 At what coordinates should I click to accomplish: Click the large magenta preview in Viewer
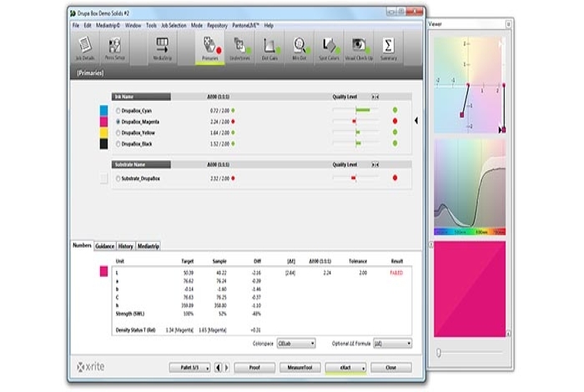coord(470,289)
